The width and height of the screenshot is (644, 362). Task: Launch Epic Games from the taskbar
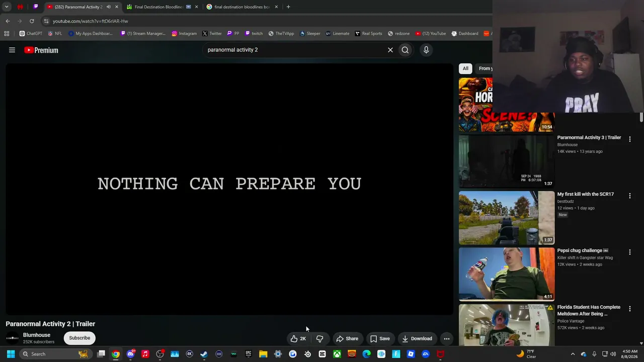249,354
